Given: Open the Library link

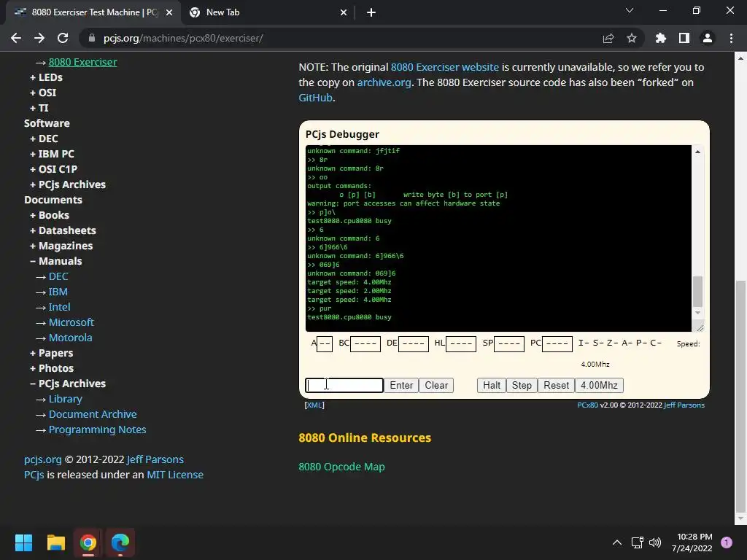Looking at the screenshot, I should [65, 399].
